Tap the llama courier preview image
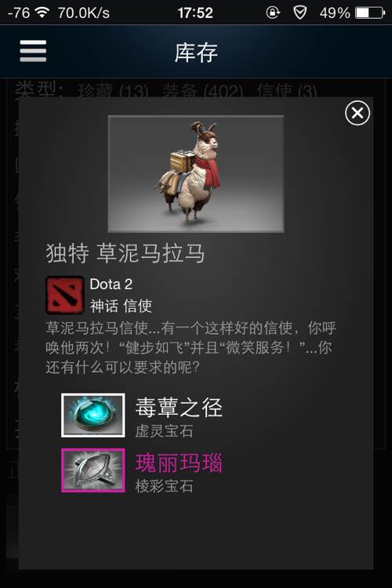This screenshot has width=392, height=588. click(x=196, y=174)
